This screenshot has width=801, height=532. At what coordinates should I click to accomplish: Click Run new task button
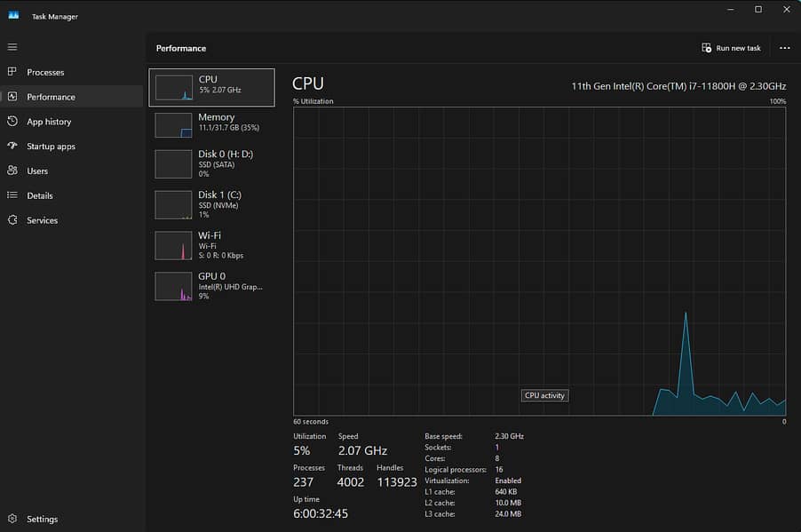tap(731, 48)
